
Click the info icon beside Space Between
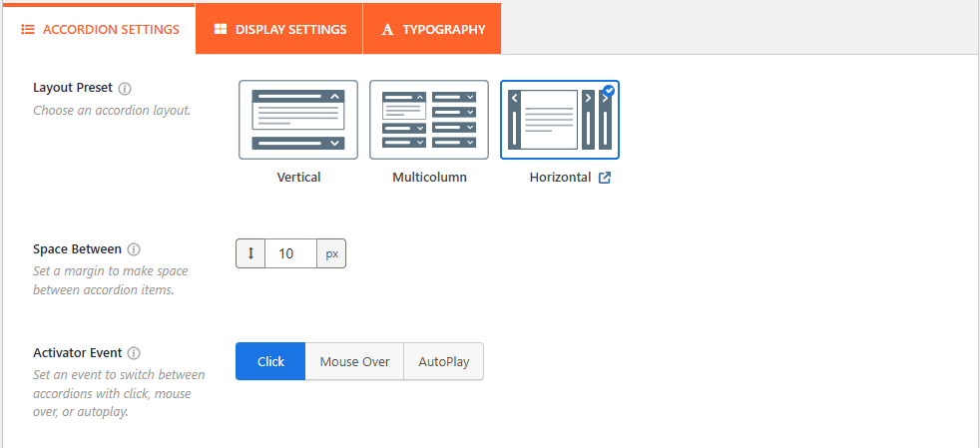tap(134, 249)
